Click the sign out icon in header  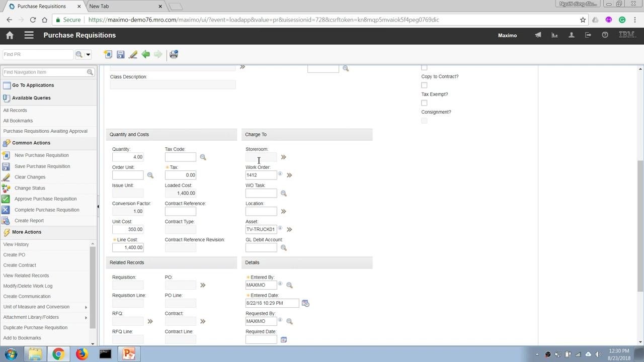(588, 35)
